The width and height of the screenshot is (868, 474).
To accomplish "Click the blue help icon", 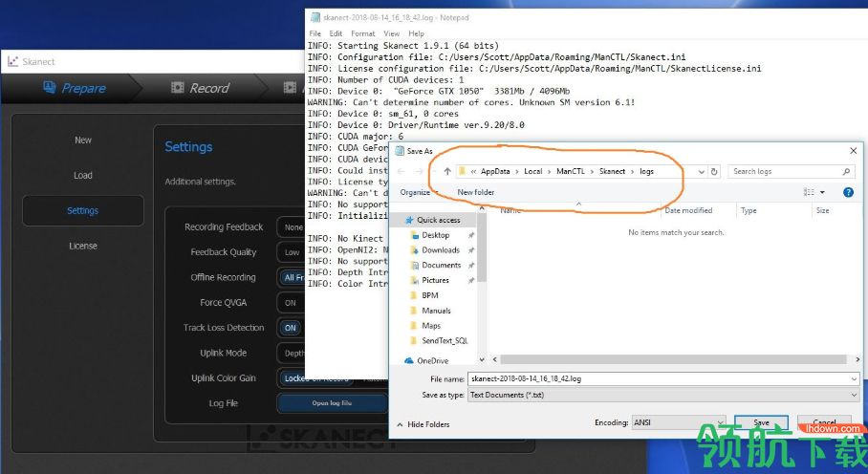I will click(848, 192).
